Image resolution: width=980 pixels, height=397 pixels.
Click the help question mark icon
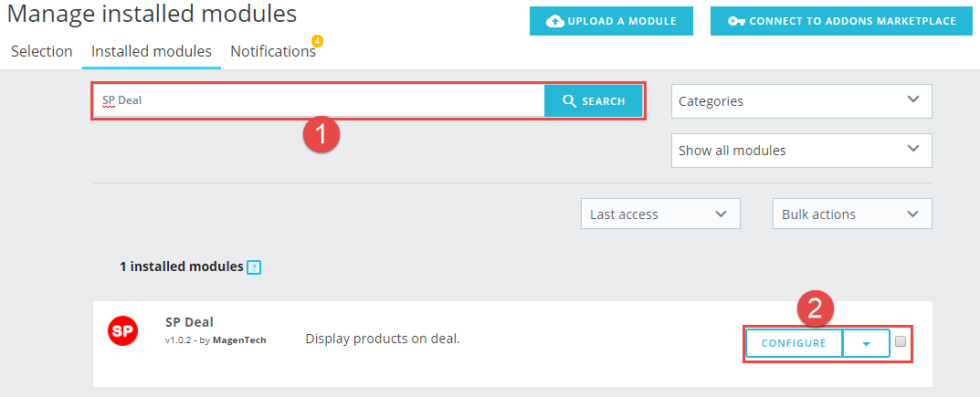point(254,267)
